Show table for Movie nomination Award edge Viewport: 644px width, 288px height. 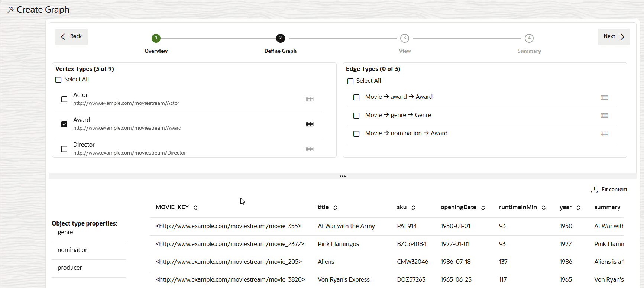click(x=604, y=134)
